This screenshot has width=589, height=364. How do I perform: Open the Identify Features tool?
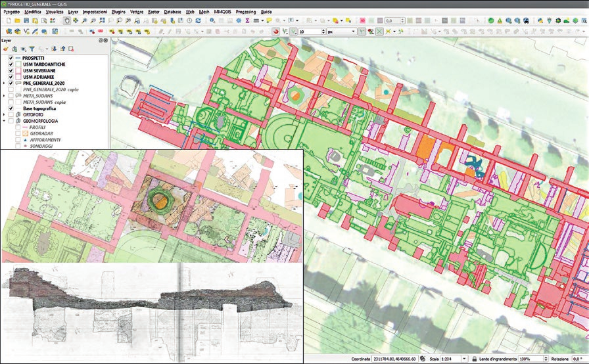click(212, 20)
